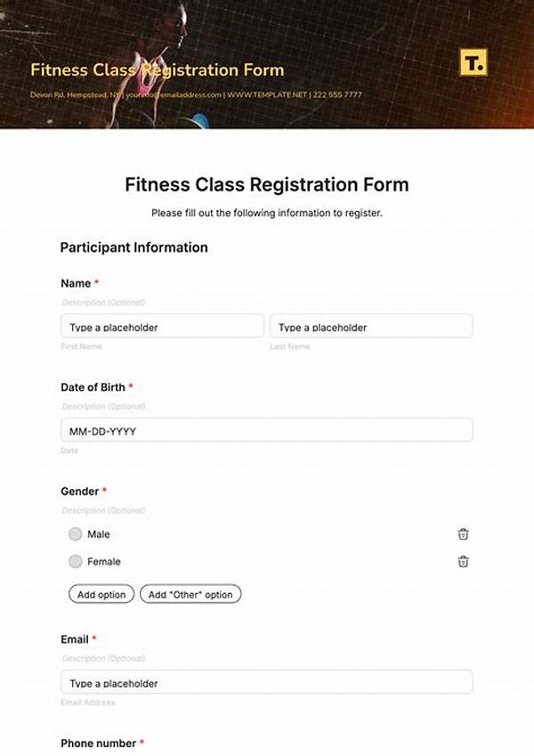Edit the Gender Description (Optional) text
Screen dimensions: 534x756
point(102,509)
